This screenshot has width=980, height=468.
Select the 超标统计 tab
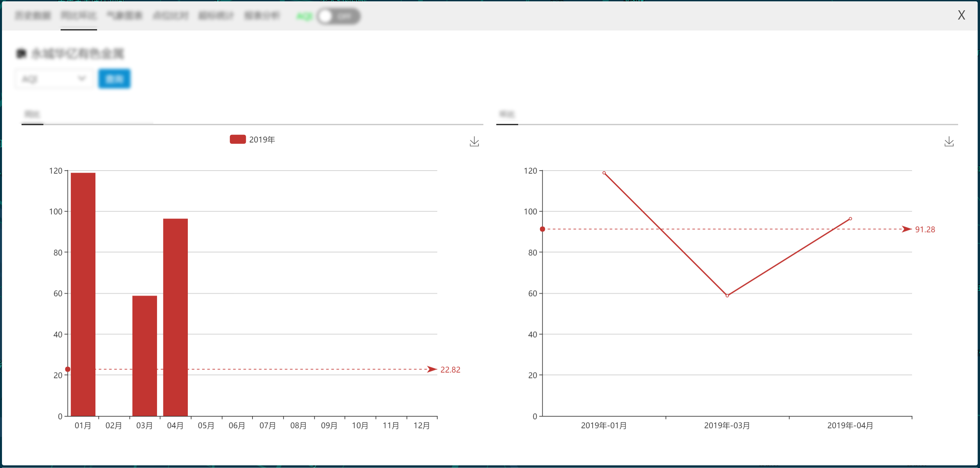coord(216,16)
